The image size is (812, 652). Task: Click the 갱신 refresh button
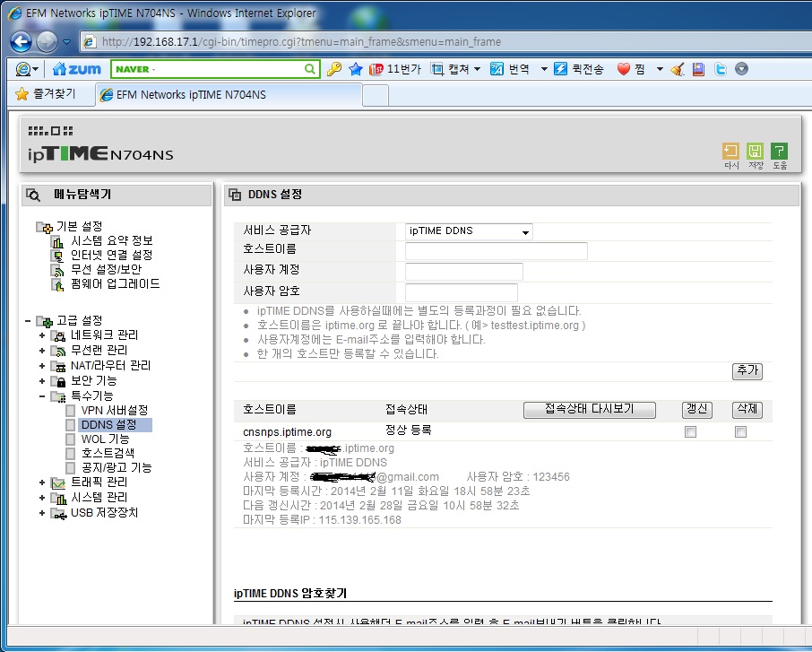[697, 410]
